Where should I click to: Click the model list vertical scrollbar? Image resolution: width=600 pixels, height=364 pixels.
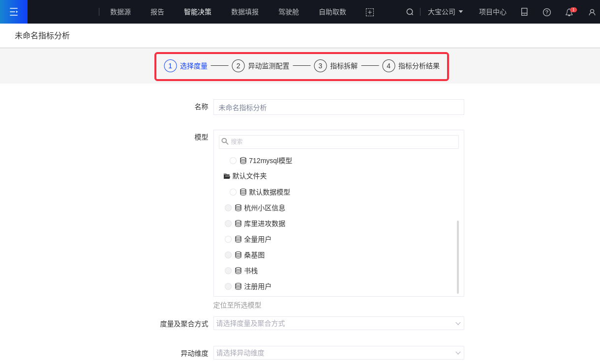[x=457, y=256]
